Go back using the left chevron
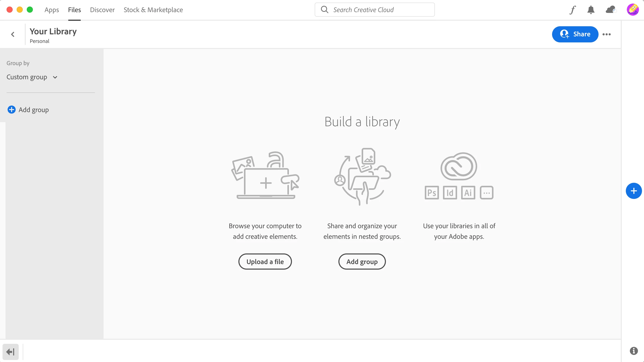Viewport: 644px width, 362px height. pyautogui.click(x=13, y=34)
